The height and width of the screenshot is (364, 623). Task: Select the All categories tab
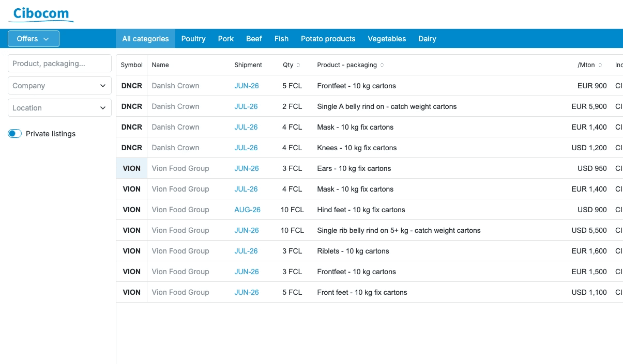(145, 39)
